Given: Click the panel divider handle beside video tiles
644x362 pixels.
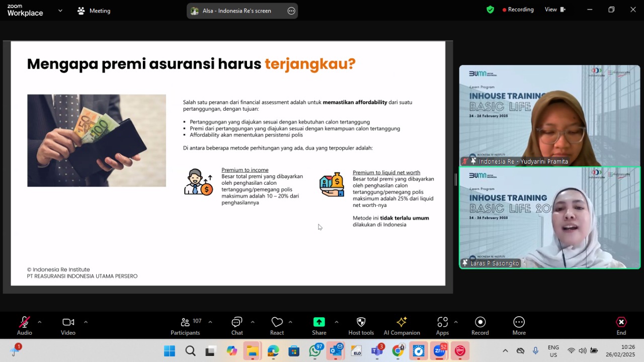Looking at the screenshot, I should (x=456, y=180).
